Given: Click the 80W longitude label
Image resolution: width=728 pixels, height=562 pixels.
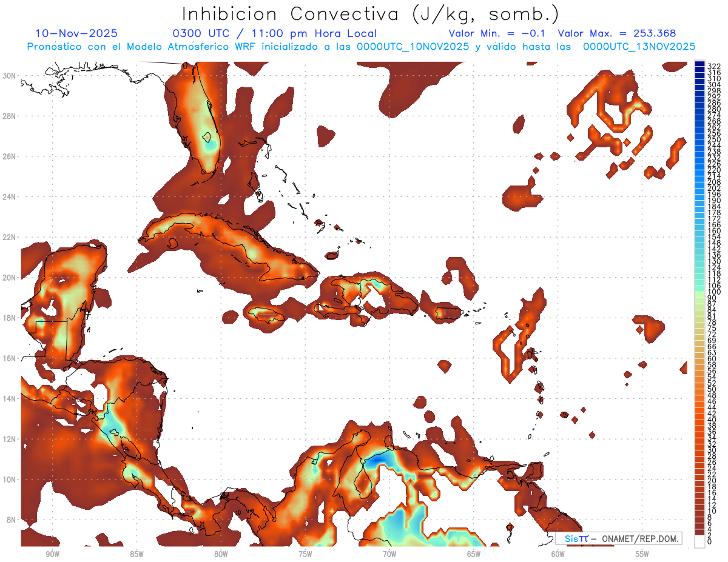Looking at the screenshot, I should (x=221, y=554).
